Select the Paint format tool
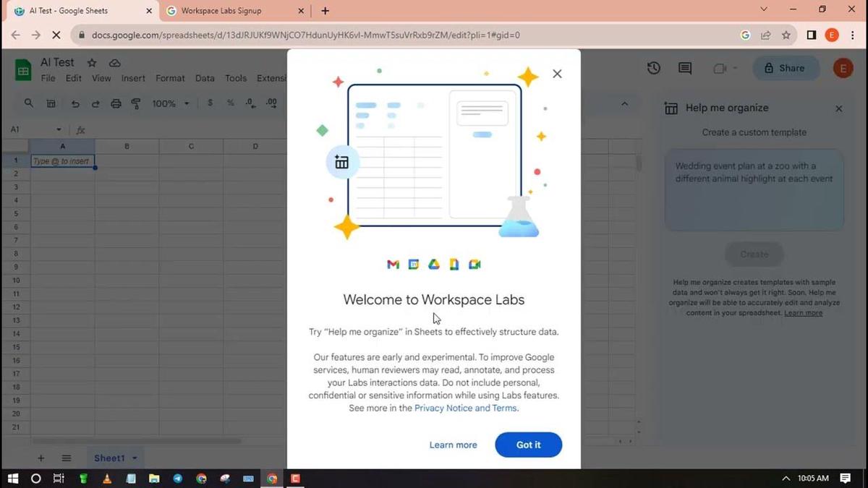Viewport: 868px width, 488px height. [x=136, y=103]
